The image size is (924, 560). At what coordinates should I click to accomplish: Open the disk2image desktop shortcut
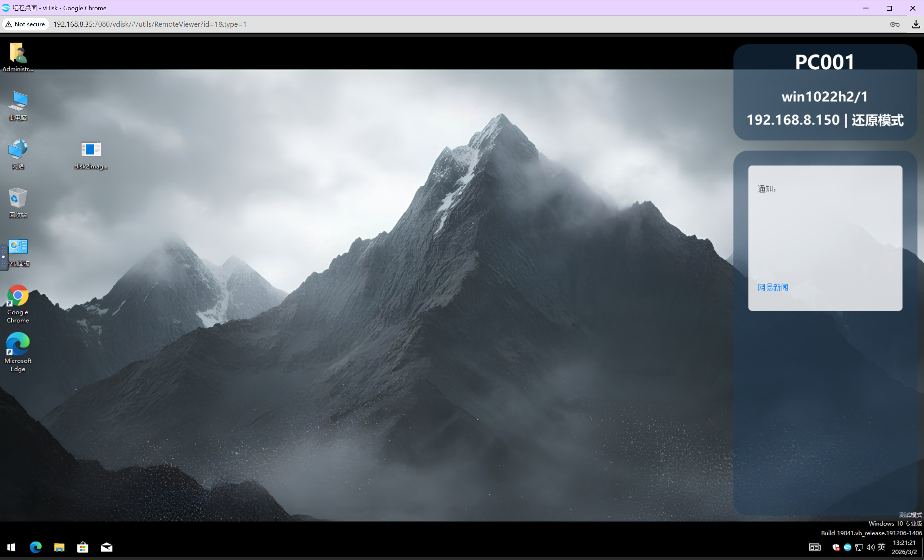[91, 150]
